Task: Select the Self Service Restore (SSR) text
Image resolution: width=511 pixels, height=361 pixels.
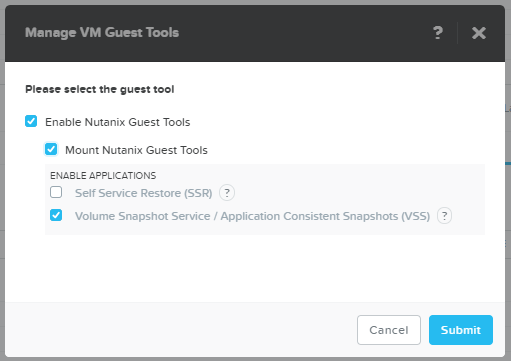Action: click(144, 193)
